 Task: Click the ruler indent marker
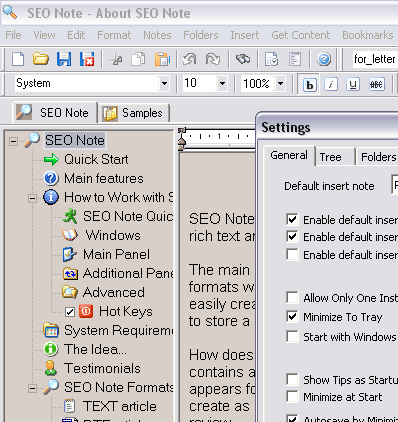(181, 139)
